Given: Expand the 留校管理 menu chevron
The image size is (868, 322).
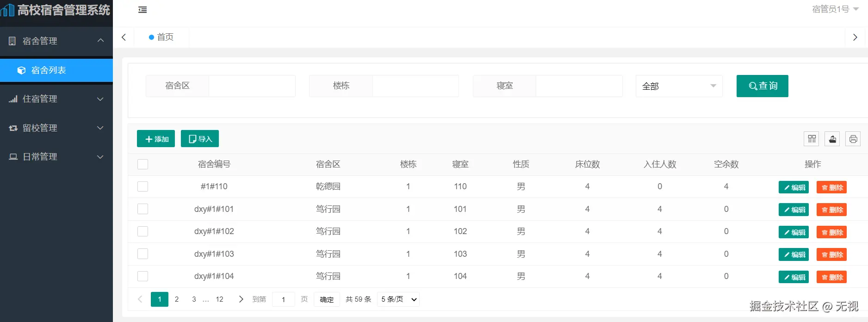Looking at the screenshot, I should 100,128.
